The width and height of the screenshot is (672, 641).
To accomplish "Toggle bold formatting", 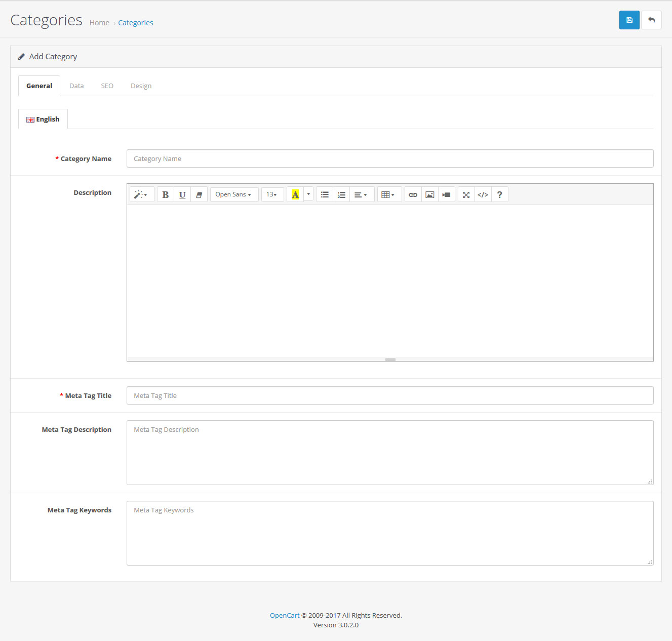I will (165, 194).
